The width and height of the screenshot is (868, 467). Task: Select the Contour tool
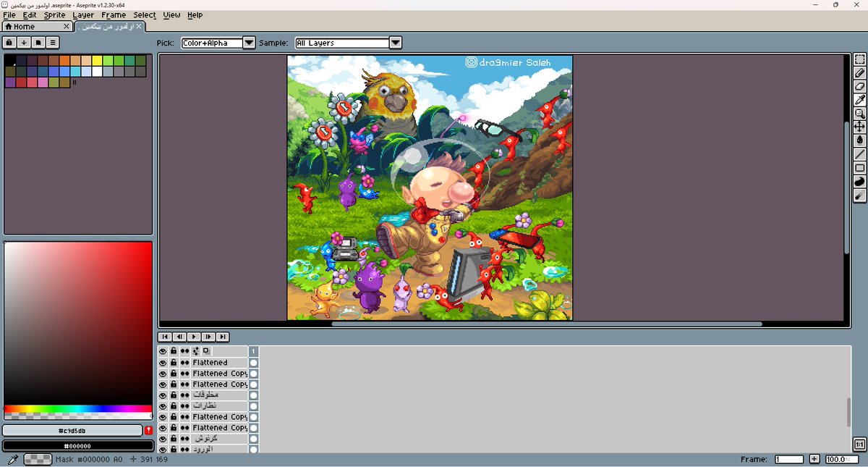pyautogui.click(x=860, y=182)
